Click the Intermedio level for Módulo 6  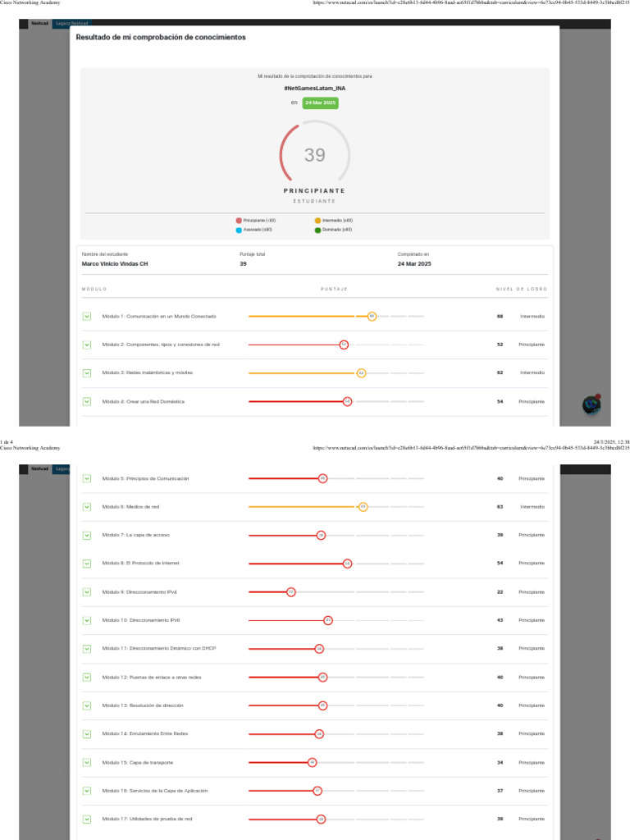click(532, 507)
